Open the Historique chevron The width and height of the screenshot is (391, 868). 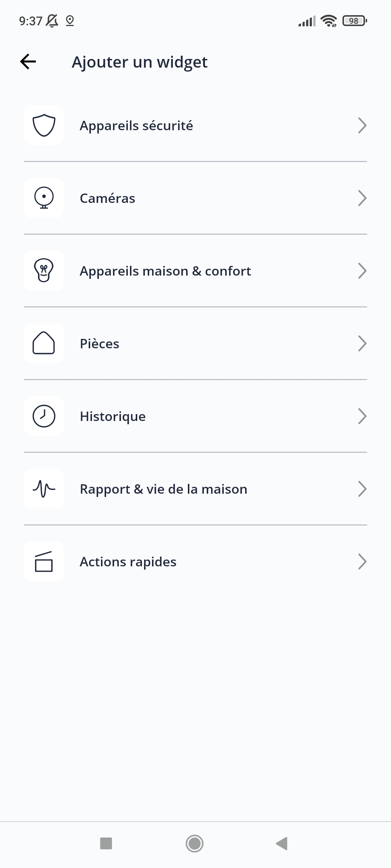pyautogui.click(x=362, y=416)
